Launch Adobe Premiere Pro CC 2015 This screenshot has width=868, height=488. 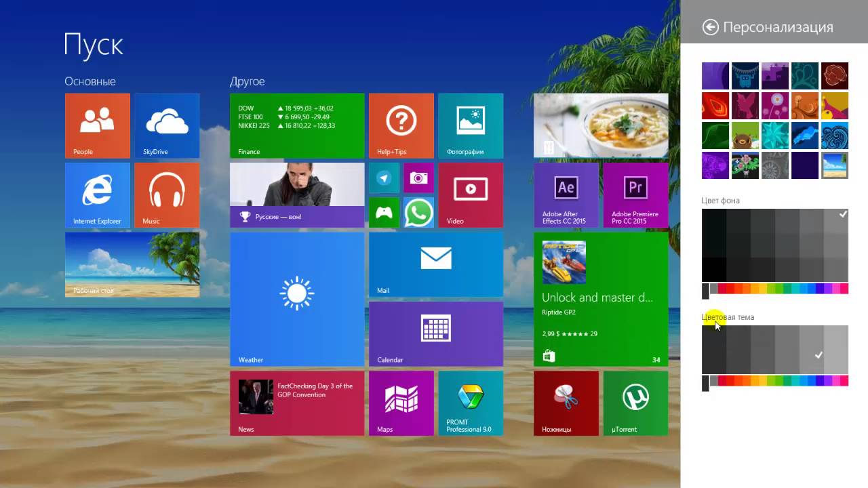[635, 195]
